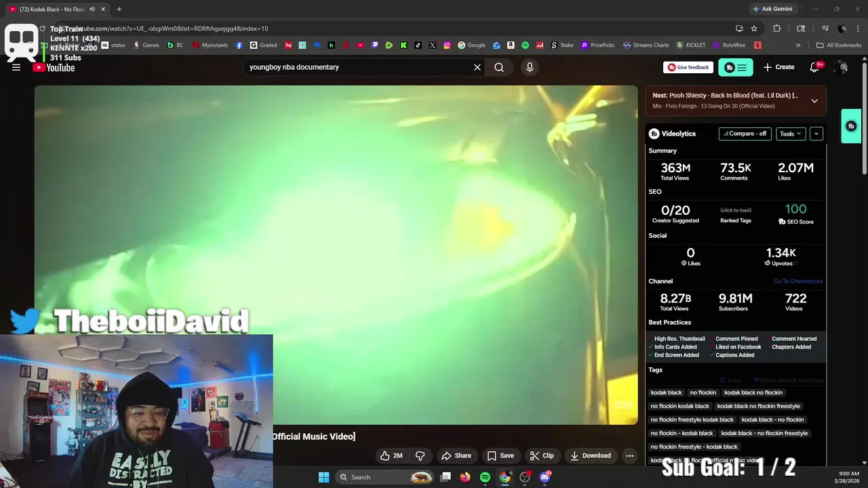Screen dimensions: 868x488
Task: Open the YouTube hamburger guide menu
Action: click(16, 67)
